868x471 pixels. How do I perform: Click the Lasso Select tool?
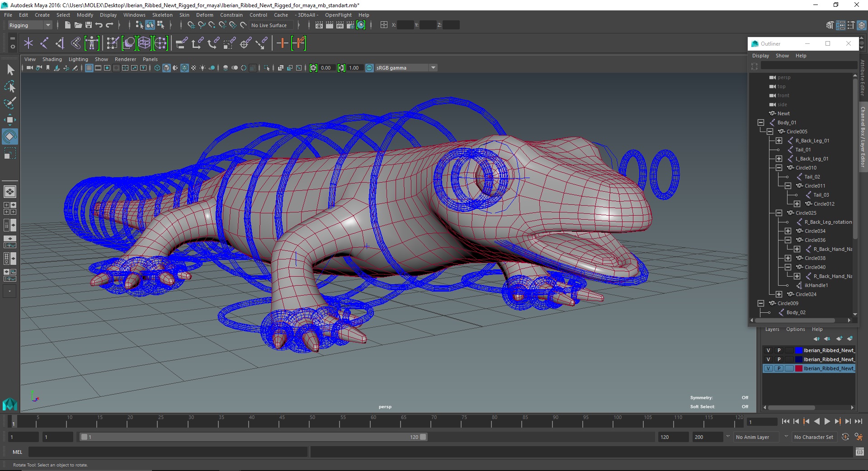pyautogui.click(x=9, y=86)
